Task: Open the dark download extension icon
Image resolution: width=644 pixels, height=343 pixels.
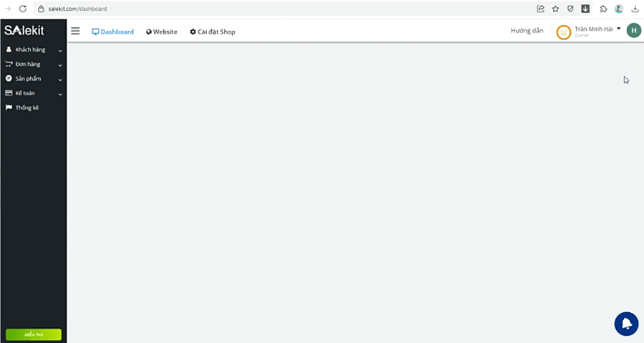Action: click(x=585, y=9)
